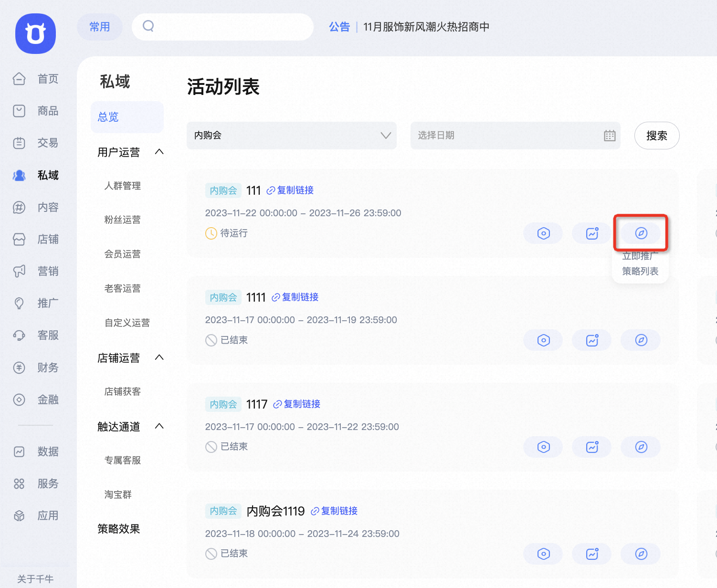717x588 pixels.
Task: Open calendar icon in date field
Action: tap(610, 136)
